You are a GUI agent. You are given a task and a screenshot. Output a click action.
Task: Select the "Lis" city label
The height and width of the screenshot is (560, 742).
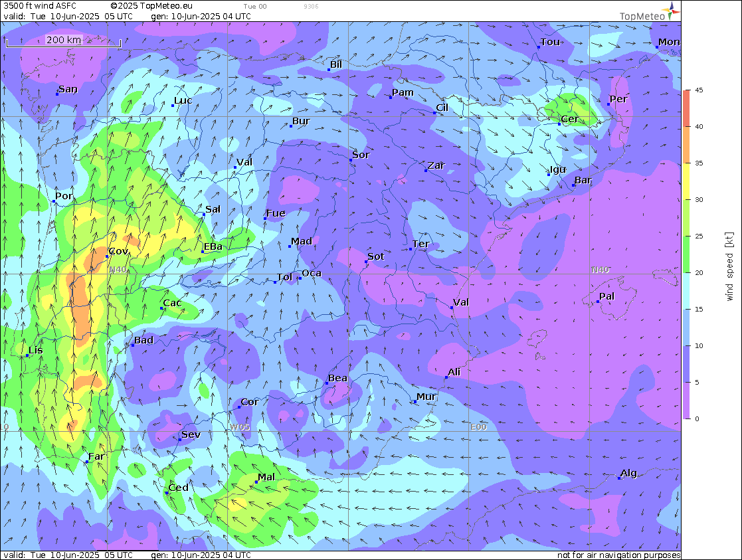(35, 350)
